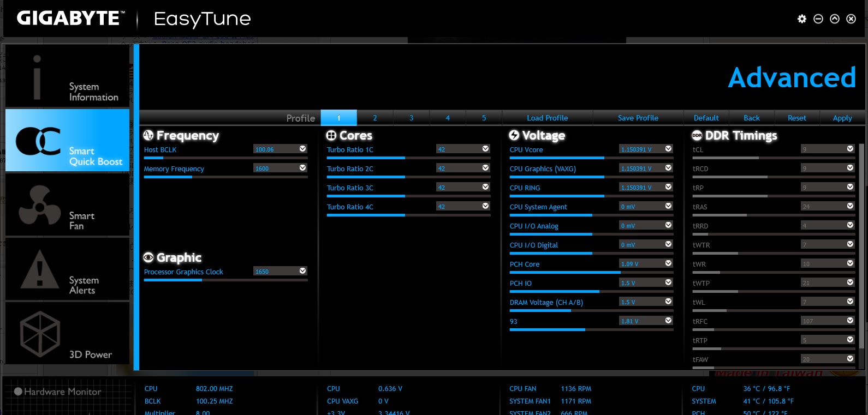
Task: Switch to profile tab 2
Action: pos(375,118)
